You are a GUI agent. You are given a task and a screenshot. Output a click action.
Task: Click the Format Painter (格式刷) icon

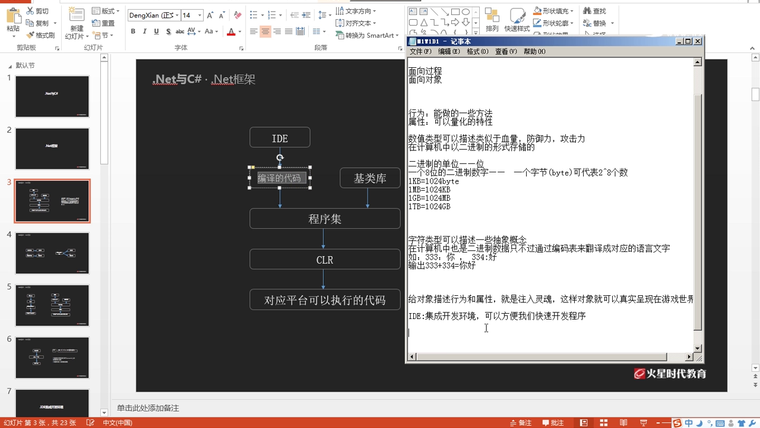click(x=40, y=35)
